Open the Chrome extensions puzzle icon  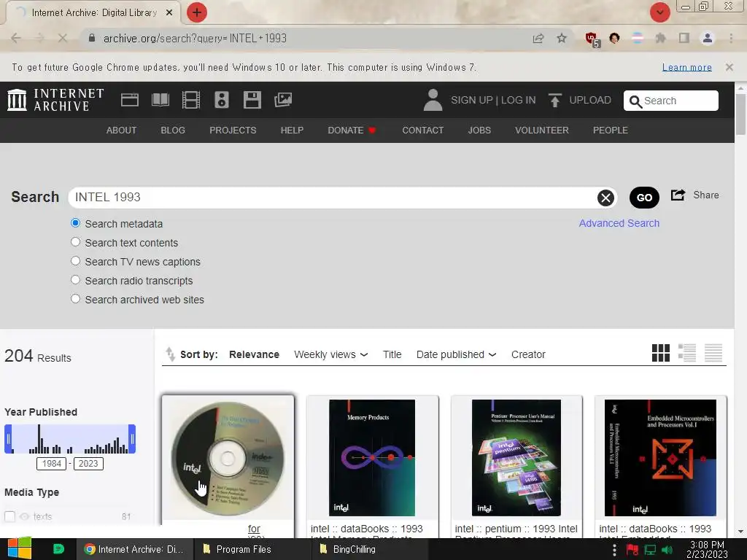tap(660, 38)
